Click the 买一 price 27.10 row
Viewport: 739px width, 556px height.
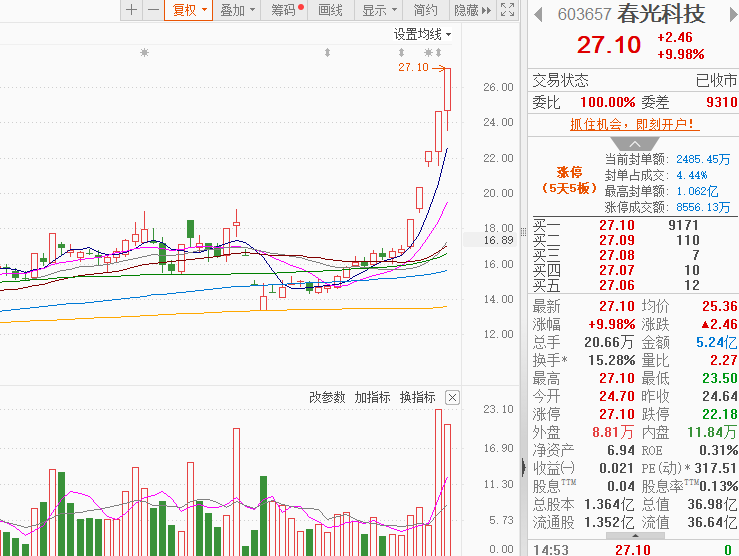click(x=633, y=225)
